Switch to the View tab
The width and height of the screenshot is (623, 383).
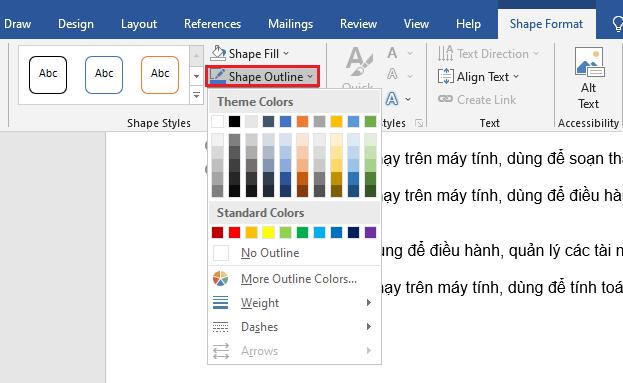point(416,24)
